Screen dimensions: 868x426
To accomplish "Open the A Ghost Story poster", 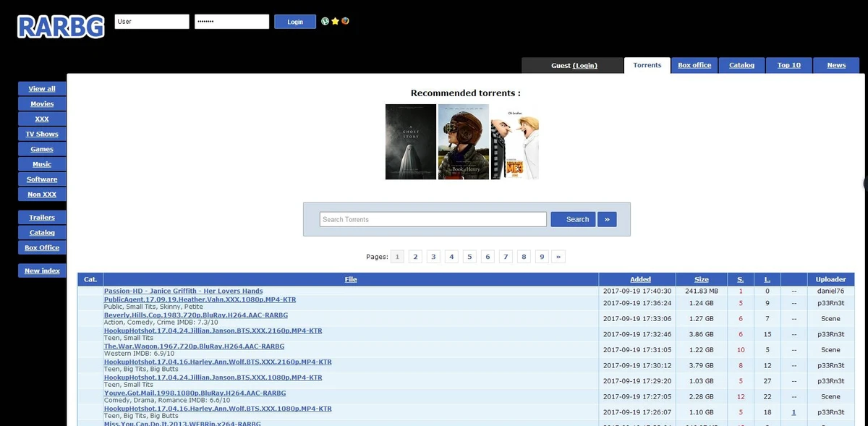I will point(411,142).
